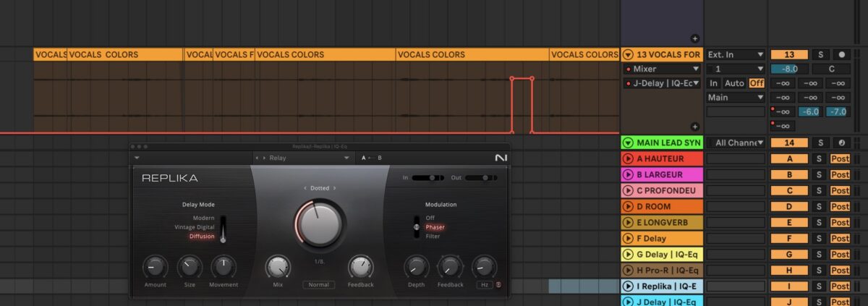Unfold the C PROFONDEU return track
The height and width of the screenshot is (306, 868).
[x=628, y=190]
